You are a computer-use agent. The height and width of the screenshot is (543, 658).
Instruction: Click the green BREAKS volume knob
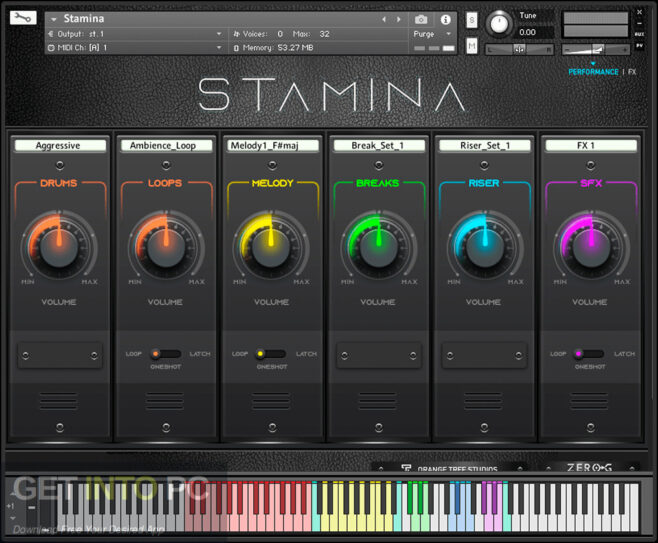coord(379,248)
